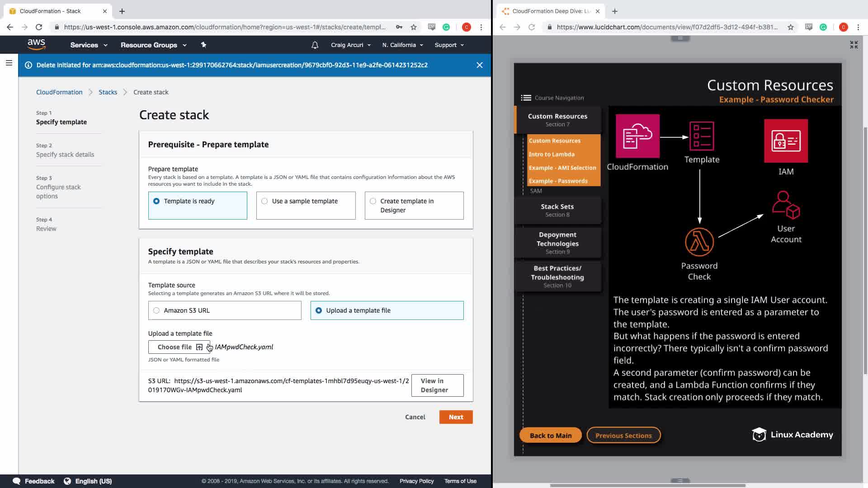Image resolution: width=868 pixels, height=488 pixels.
Task: Click the Lucidchart horizontal scrollbar at the bottom
Action: [x=647, y=485]
